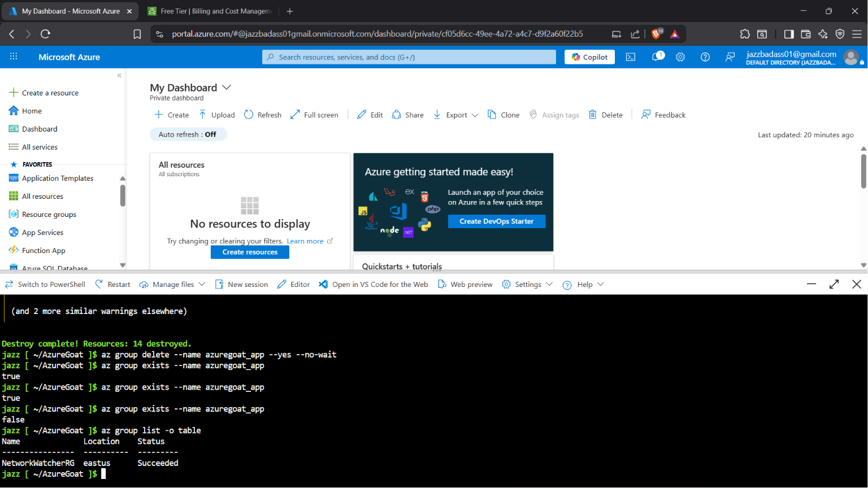This screenshot has height=488, width=868.
Task: Go to Home in the sidebar
Action: coord(25,111)
